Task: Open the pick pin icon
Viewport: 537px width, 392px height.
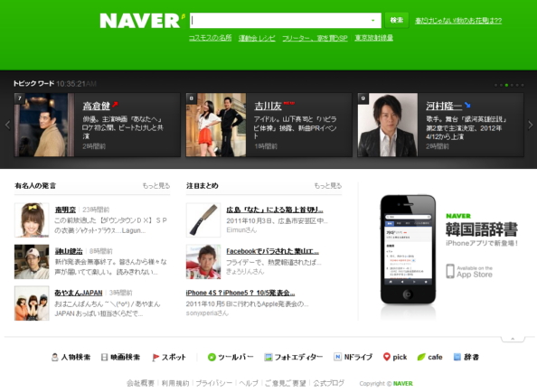Action: point(387,357)
